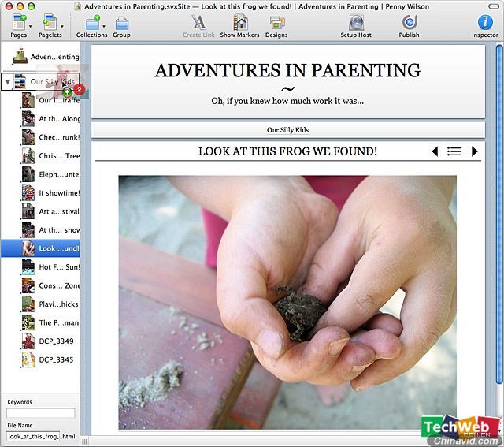The image size is (504, 447).
Task: Click the 'Look at this frog we found!' heading
Action: click(x=287, y=151)
